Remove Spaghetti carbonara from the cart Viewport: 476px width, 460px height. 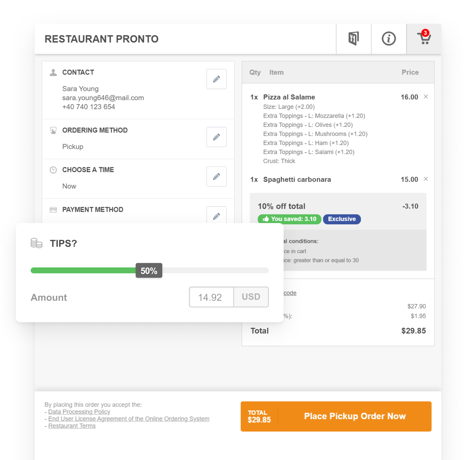pos(426,179)
